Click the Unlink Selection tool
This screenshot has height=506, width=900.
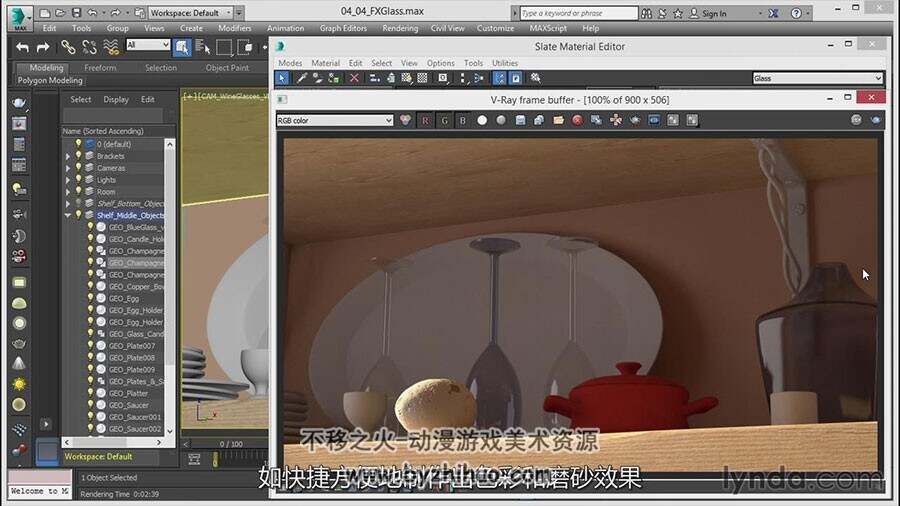(x=90, y=46)
